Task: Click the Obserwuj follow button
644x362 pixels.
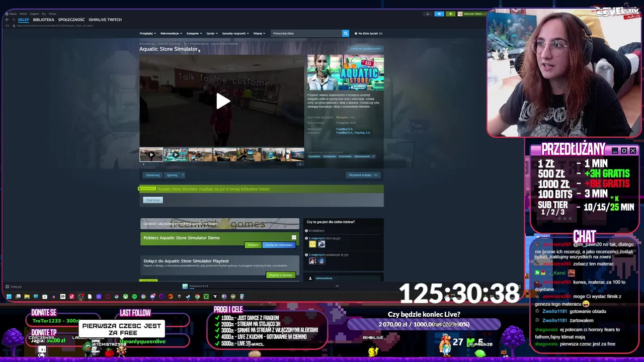Action: [152, 175]
